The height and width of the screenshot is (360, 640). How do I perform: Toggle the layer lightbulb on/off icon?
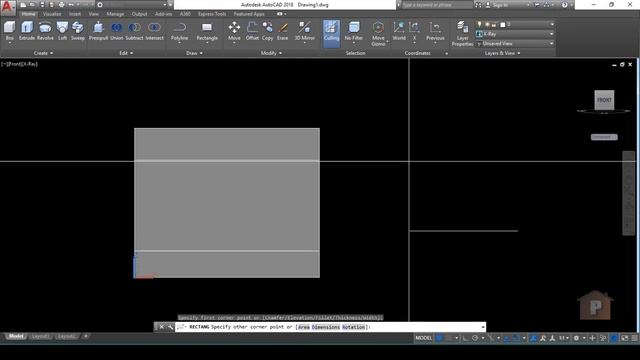(x=480, y=24)
